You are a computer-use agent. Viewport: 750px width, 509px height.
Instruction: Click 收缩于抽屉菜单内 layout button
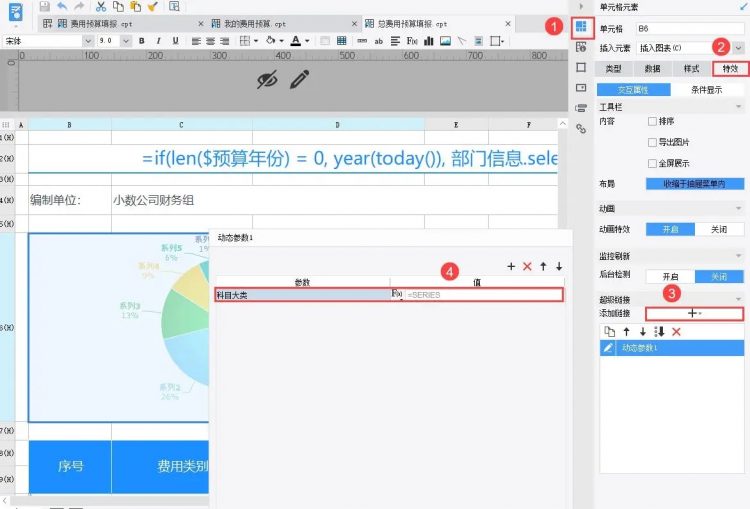[x=695, y=184]
